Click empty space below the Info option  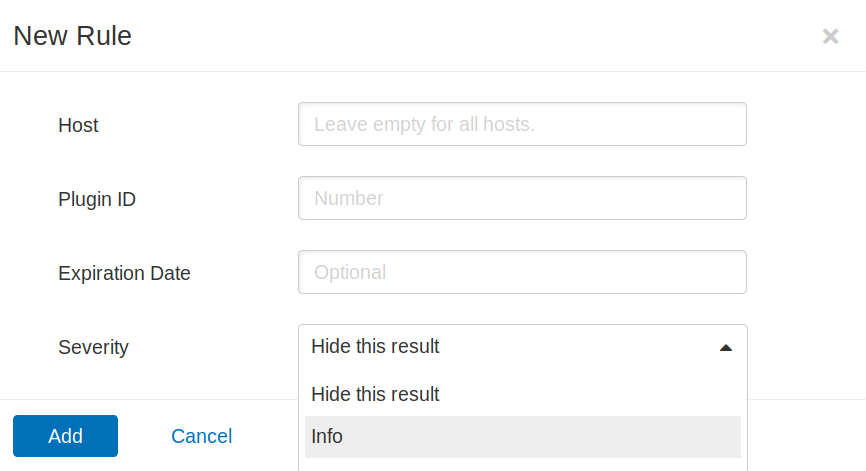(522, 465)
